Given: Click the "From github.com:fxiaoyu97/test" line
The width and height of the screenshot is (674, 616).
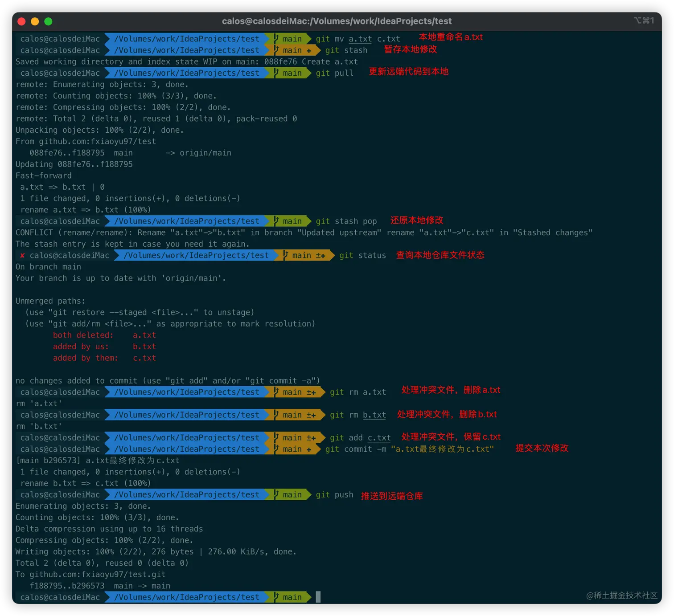Looking at the screenshot, I should [x=86, y=142].
